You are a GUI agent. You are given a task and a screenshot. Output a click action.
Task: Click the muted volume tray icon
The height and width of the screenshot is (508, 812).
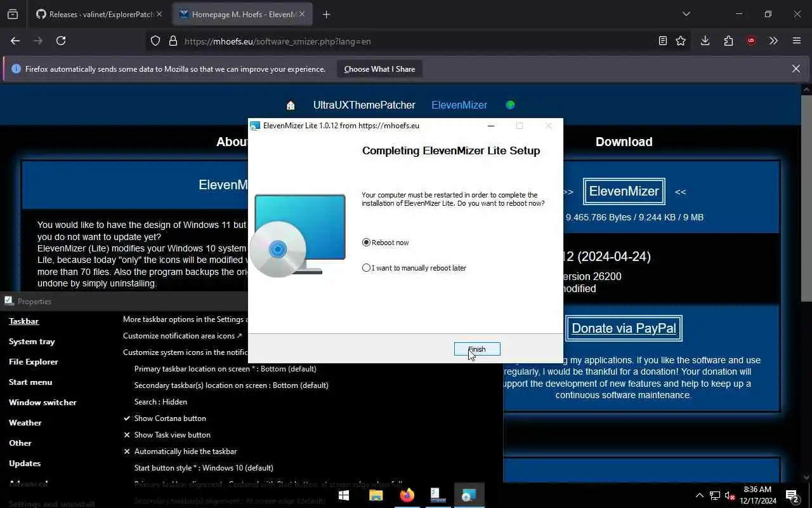click(730, 495)
